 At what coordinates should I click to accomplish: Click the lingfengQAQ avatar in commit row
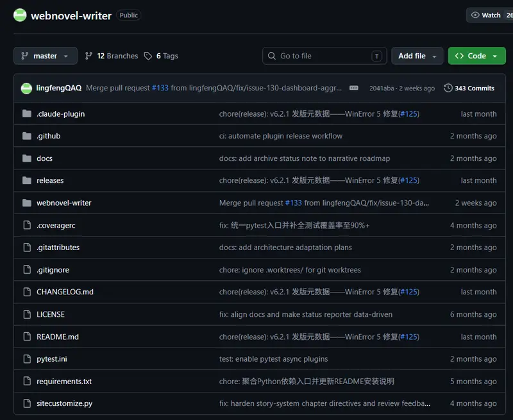26,88
